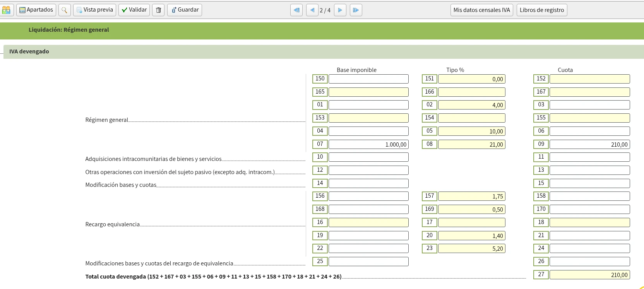Save the form with Guardar
The height and width of the screenshot is (289, 644).
click(x=185, y=10)
